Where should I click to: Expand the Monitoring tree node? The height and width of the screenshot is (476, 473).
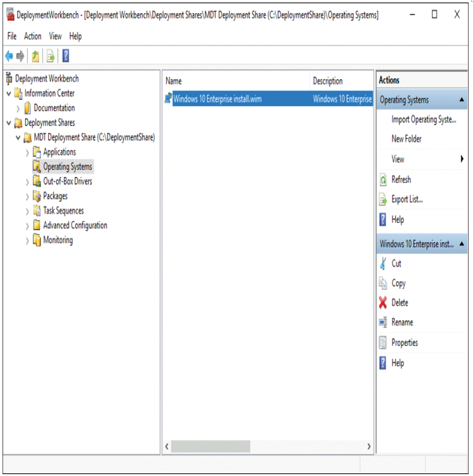[x=27, y=241]
